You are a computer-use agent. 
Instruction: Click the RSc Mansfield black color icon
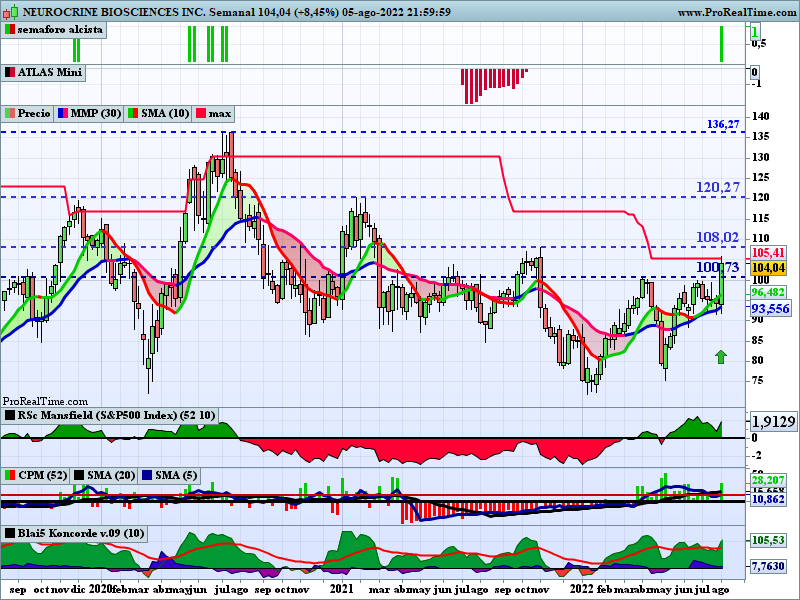(10, 415)
